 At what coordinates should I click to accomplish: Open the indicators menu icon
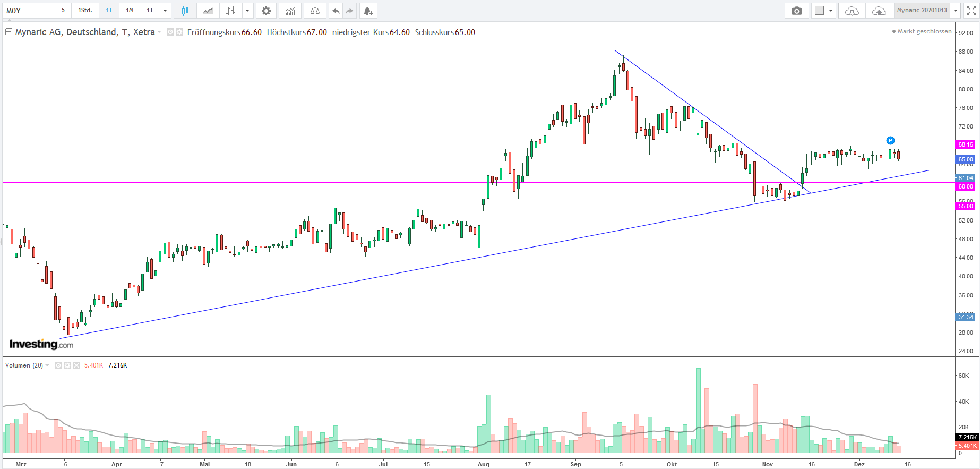coord(290,11)
